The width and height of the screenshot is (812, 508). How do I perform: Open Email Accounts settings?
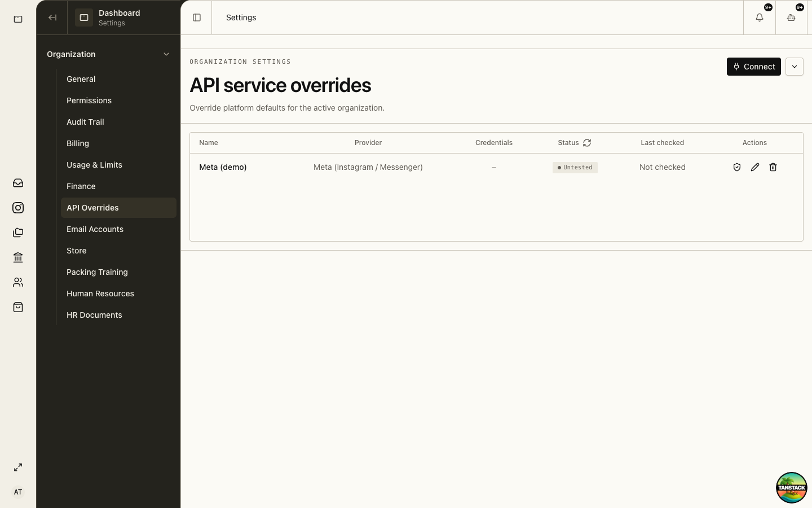pyautogui.click(x=118, y=229)
